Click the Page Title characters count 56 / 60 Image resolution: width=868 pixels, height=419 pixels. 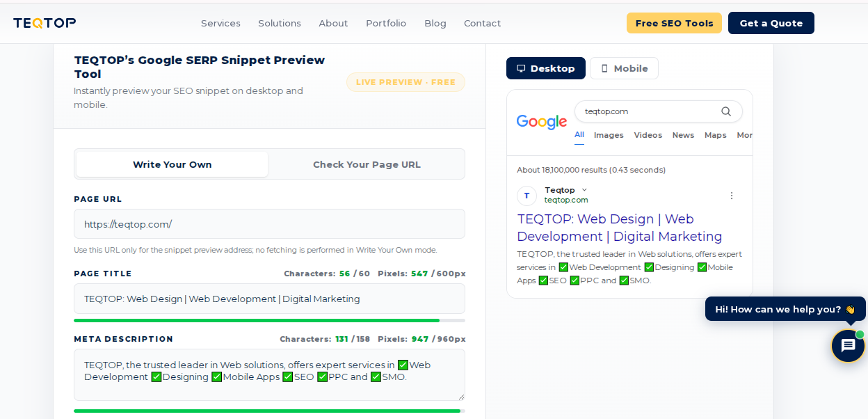pos(327,274)
